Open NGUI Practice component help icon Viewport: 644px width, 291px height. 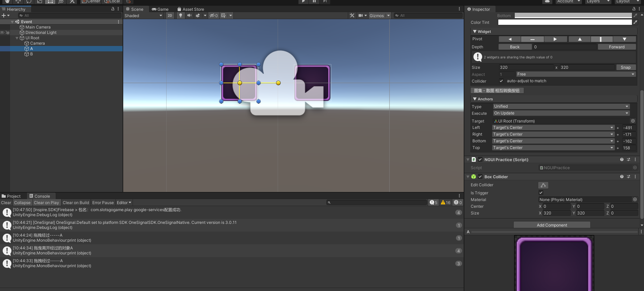pyautogui.click(x=622, y=159)
